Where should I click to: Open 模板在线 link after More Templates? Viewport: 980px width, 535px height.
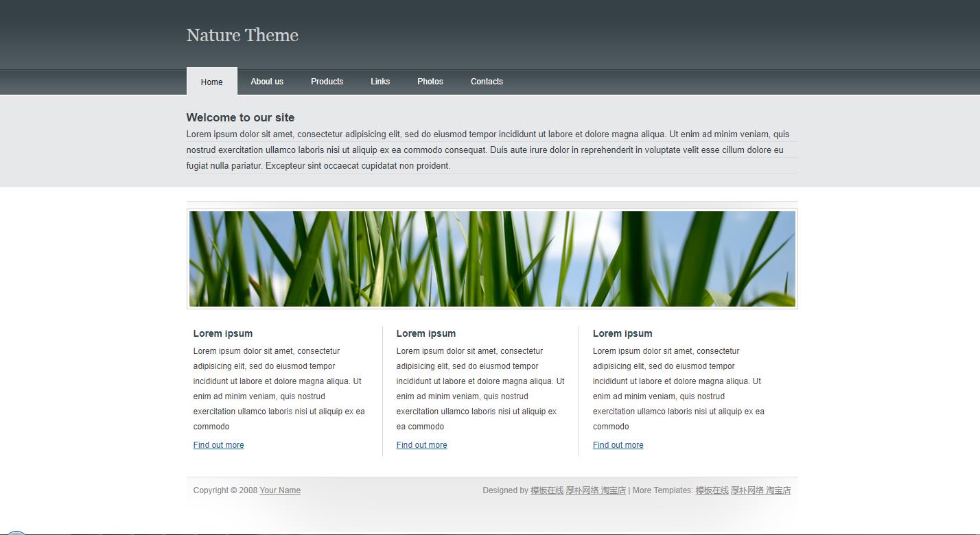tap(712, 490)
